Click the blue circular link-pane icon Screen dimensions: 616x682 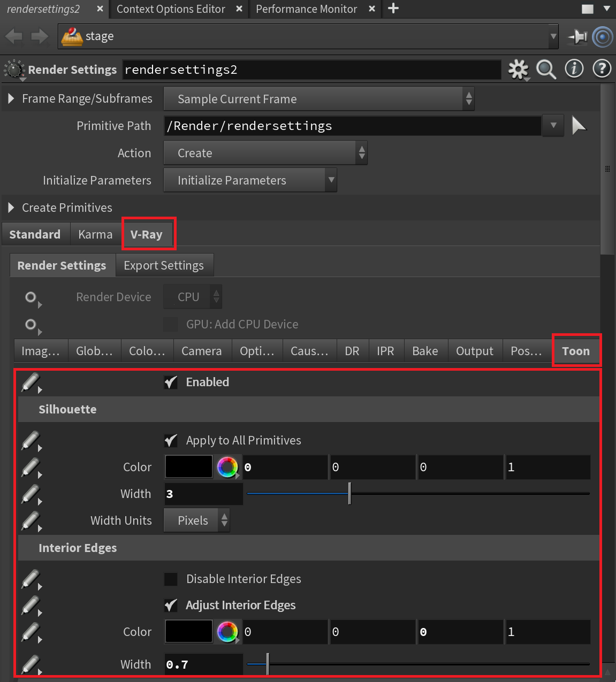tap(603, 37)
